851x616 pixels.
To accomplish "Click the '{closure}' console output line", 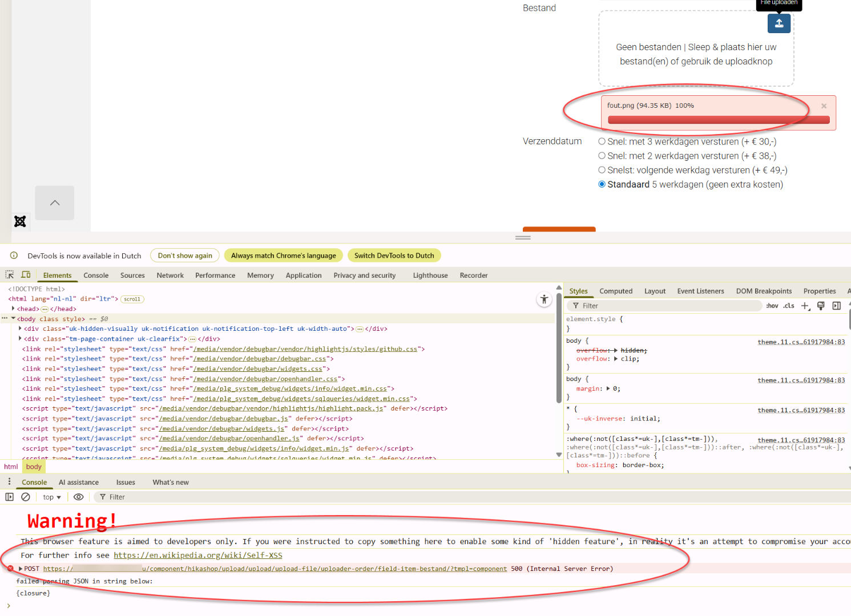I will (33, 593).
